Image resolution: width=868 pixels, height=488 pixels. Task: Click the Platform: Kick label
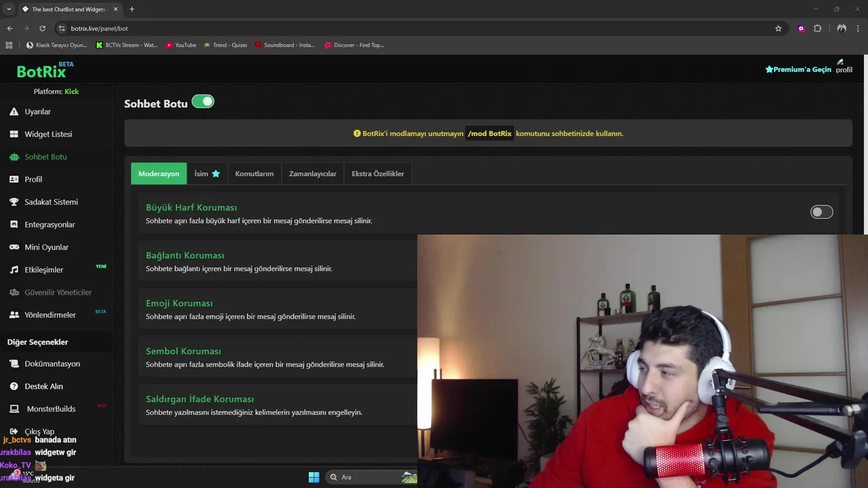pos(56,91)
